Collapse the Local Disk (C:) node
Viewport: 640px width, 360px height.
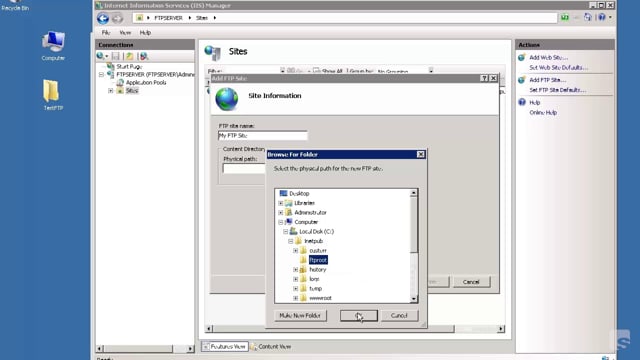coord(285,231)
